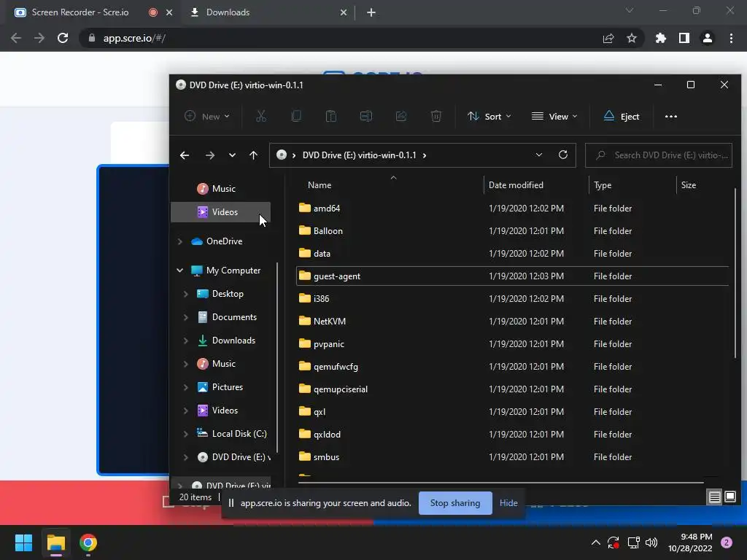
Task: Expand the OneDrive tree node
Action: [180, 241]
